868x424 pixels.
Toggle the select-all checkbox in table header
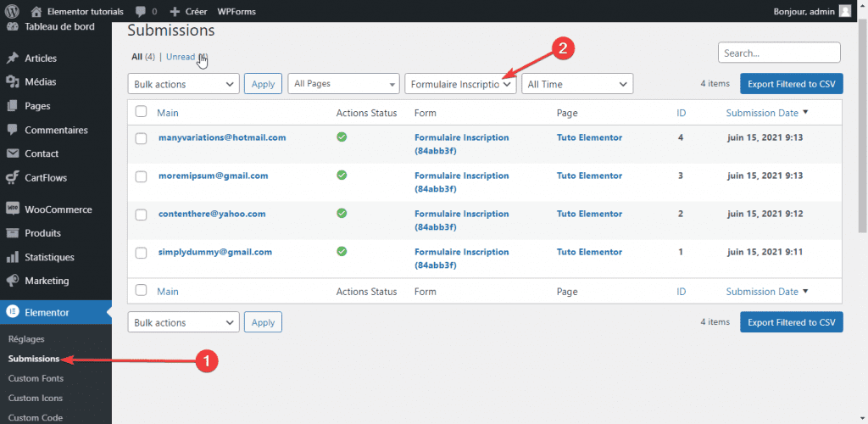(x=142, y=112)
